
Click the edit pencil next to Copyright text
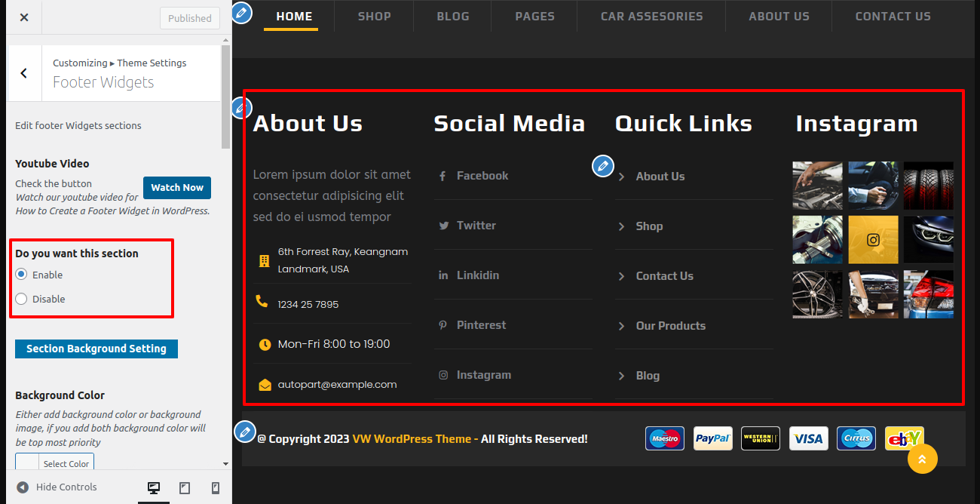coord(244,432)
